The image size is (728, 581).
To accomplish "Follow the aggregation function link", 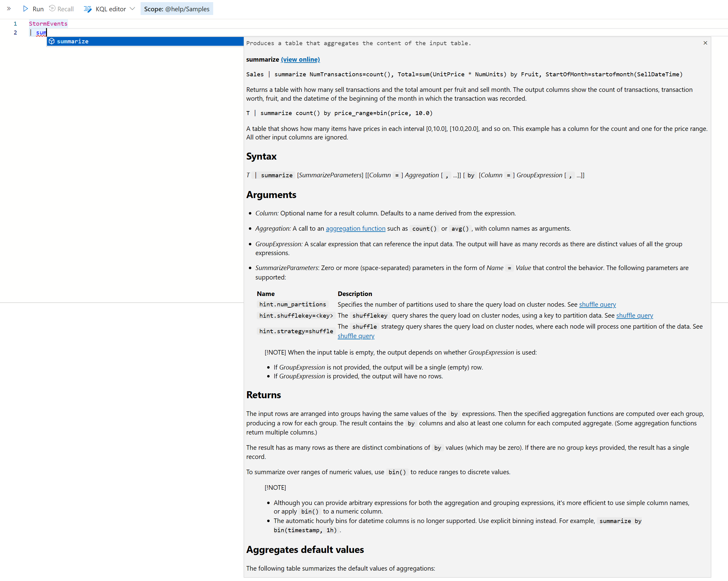I will 355,229.
